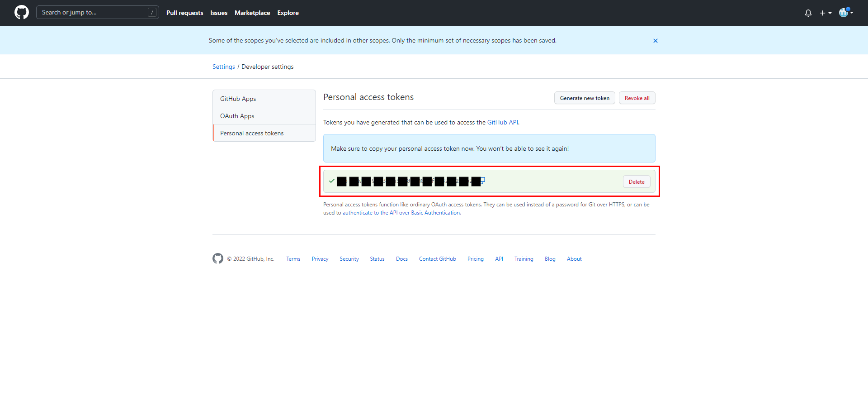Image resolution: width=868 pixels, height=406 pixels.
Task: Open the GitHub API link
Action: tap(503, 122)
